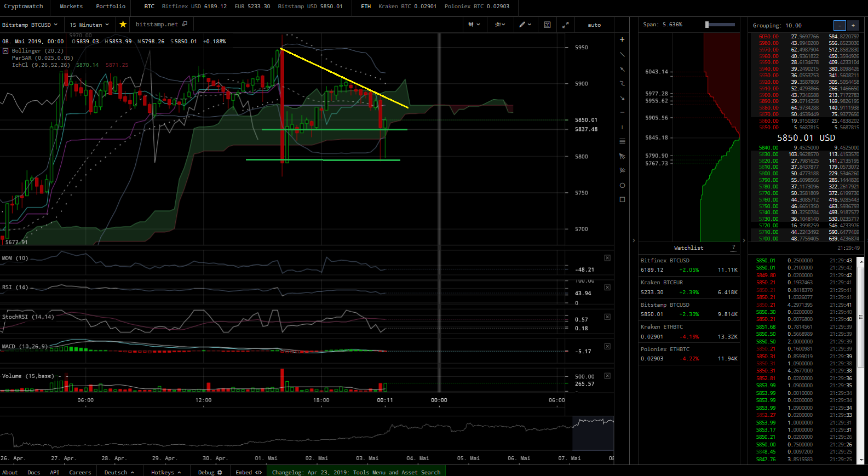
Task: Toggle auto price scale
Action: click(594, 25)
